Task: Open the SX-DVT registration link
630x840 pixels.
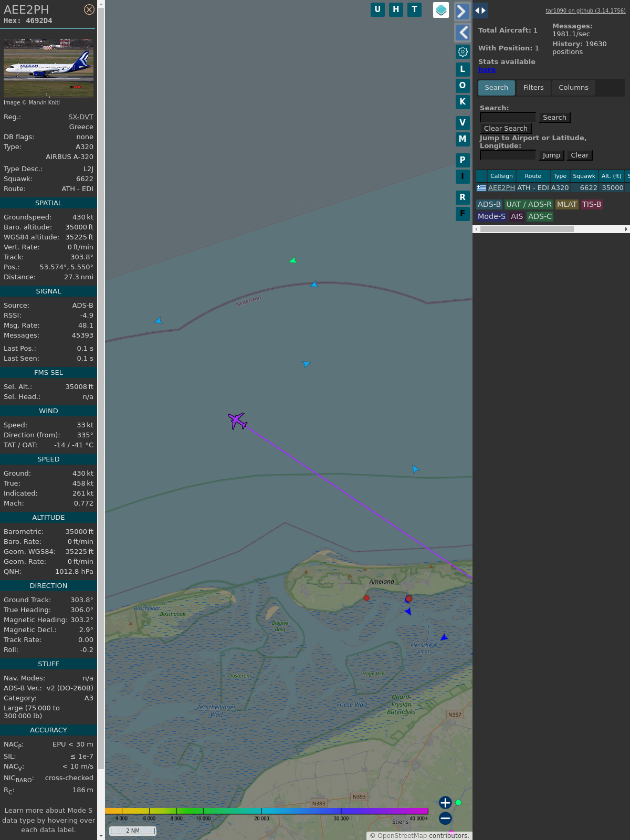Action: (80, 117)
